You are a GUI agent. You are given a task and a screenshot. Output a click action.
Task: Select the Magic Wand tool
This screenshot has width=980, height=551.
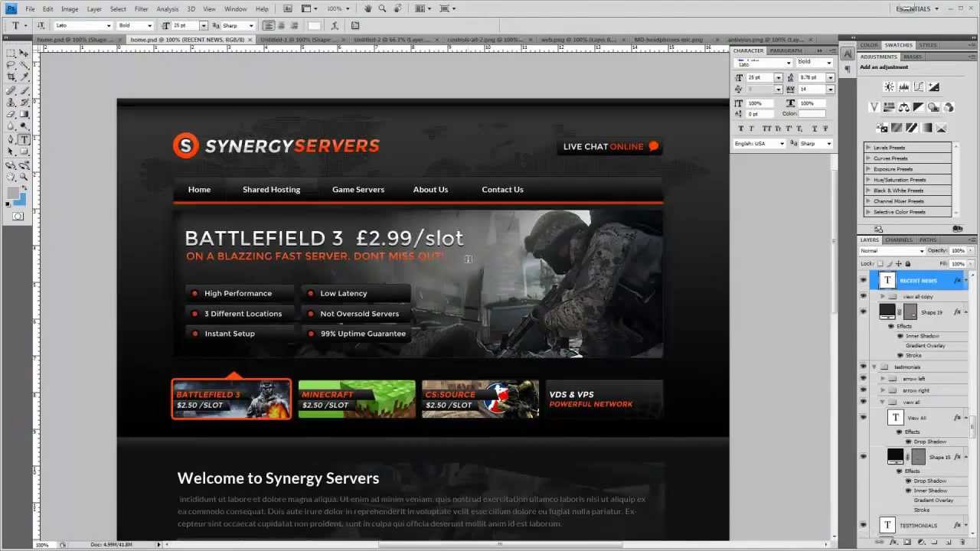point(24,65)
